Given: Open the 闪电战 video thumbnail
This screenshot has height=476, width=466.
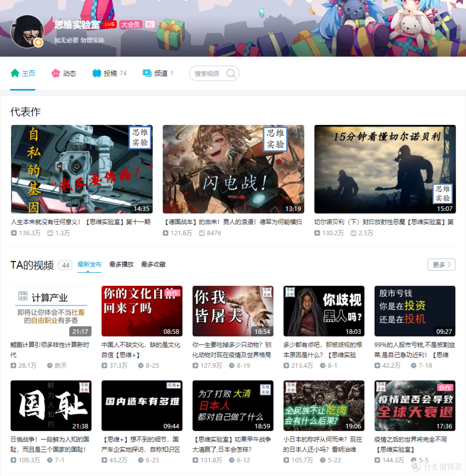Looking at the screenshot, I should [233, 169].
